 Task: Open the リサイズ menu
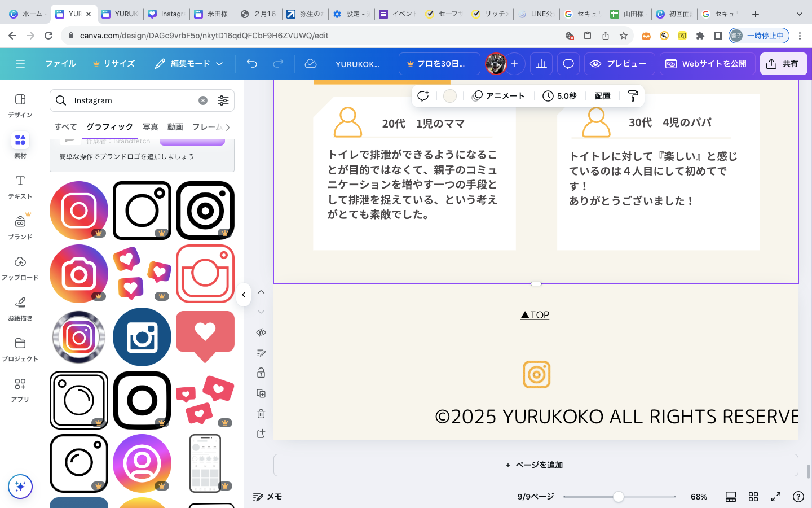[x=113, y=64]
